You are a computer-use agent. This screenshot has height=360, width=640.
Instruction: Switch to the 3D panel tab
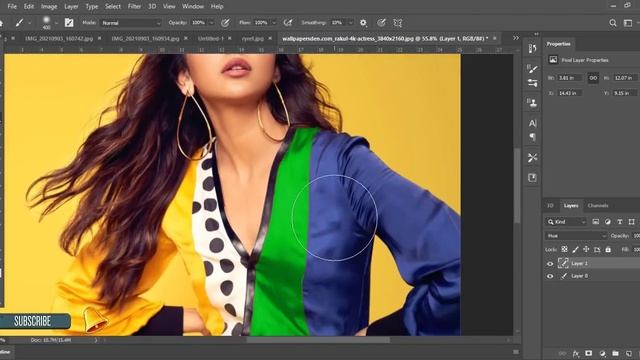[x=550, y=206]
